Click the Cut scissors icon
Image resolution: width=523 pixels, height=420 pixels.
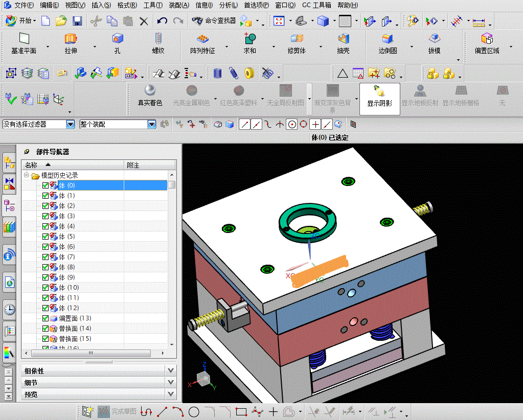coord(96,21)
